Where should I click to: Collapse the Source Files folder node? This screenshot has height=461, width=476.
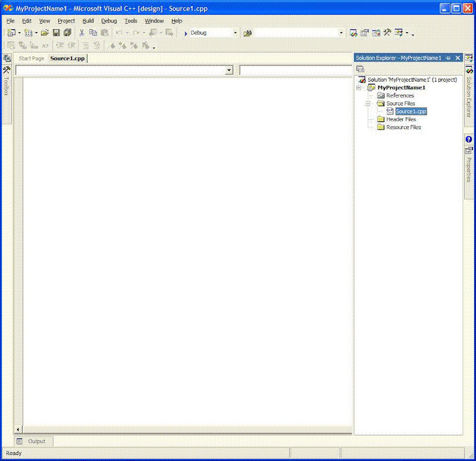tap(368, 104)
